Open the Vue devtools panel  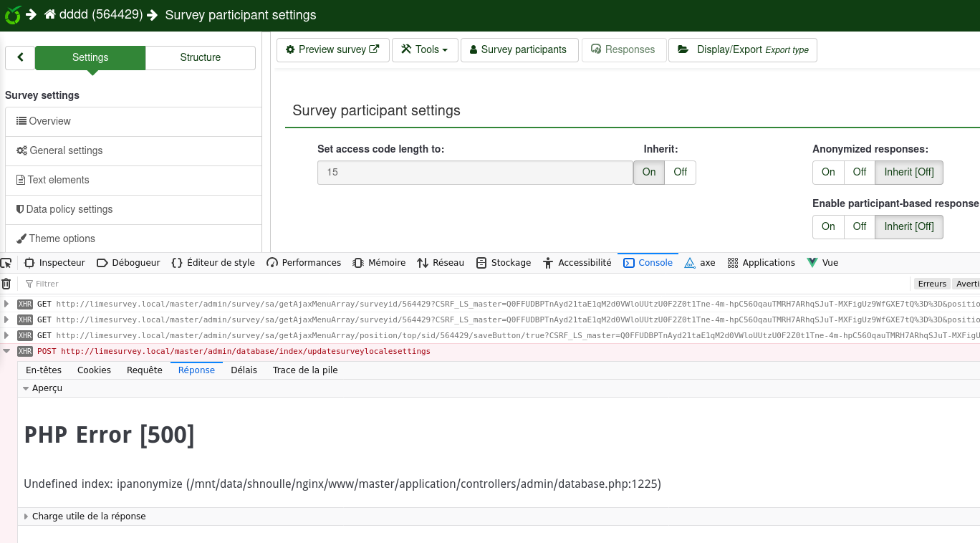(x=822, y=263)
